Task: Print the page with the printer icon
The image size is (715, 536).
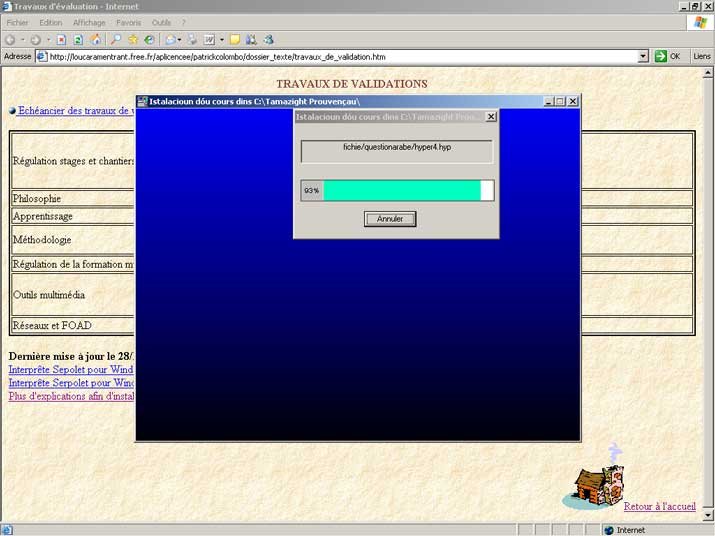Action: tap(192, 40)
